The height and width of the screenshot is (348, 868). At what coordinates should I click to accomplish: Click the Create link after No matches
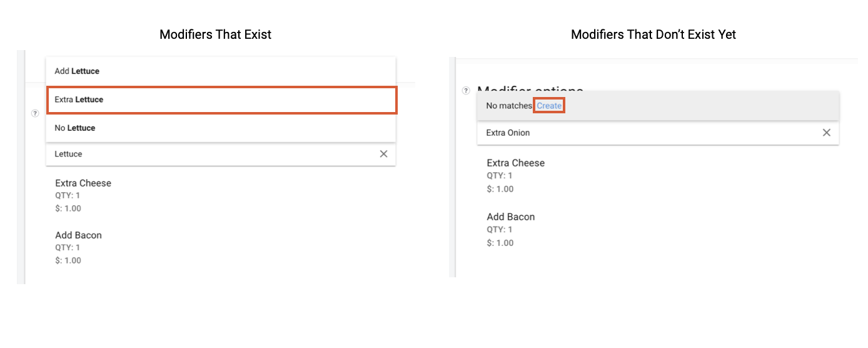point(549,106)
